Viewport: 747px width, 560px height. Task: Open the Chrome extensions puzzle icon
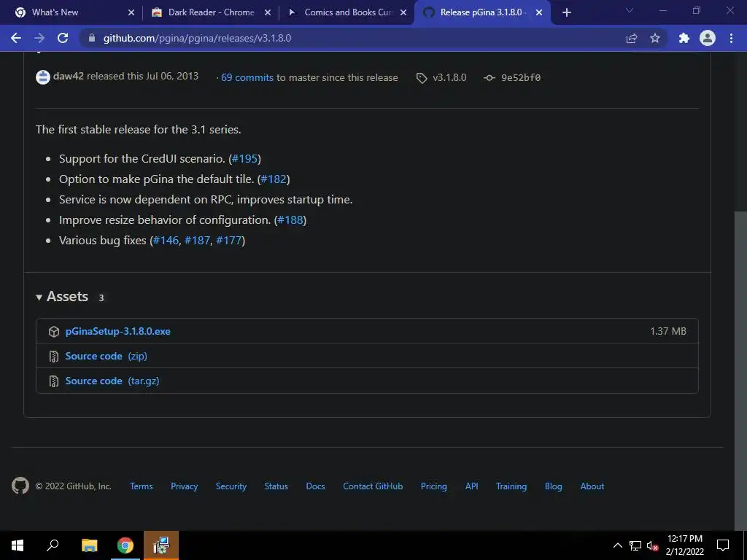[x=684, y=38]
